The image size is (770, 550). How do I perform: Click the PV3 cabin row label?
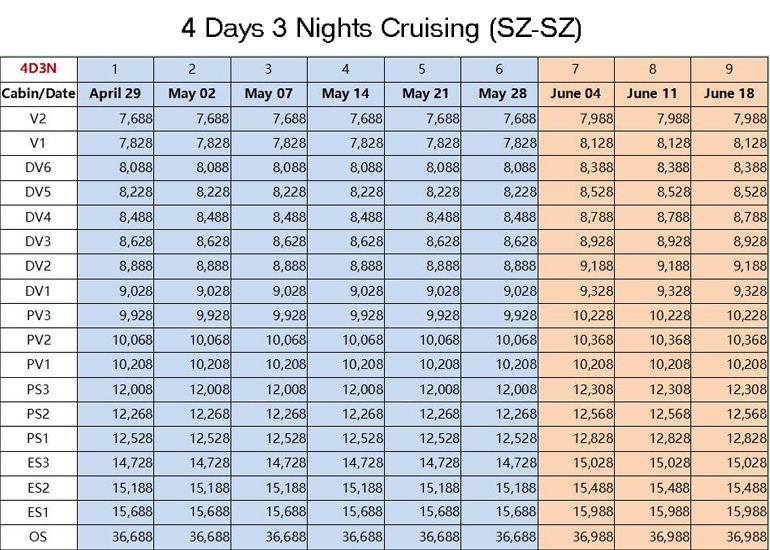[x=38, y=316]
